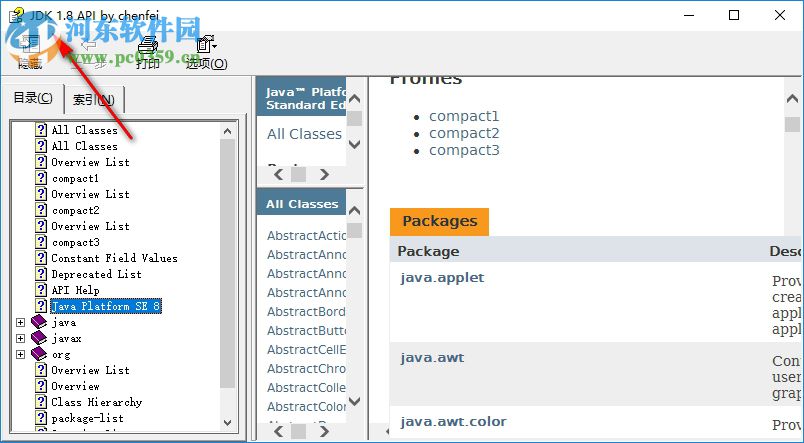
Task: Select the plain Overview tree entry
Action: [x=75, y=386]
